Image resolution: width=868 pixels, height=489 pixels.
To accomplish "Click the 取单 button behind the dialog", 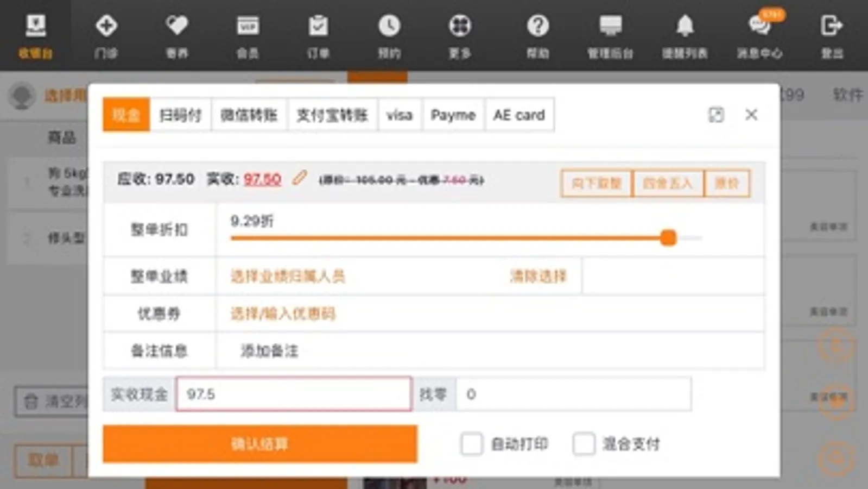I will (x=43, y=461).
